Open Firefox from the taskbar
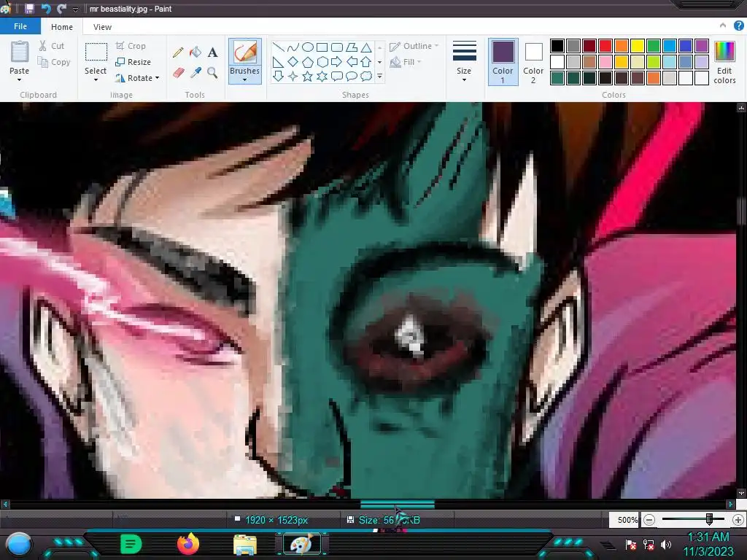This screenshot has height=560, width=747. point(187,544)
